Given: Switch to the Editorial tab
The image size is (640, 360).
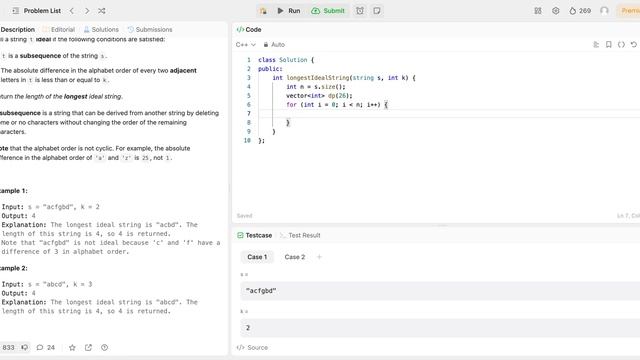Looking at the screenshot, I should 59,29.
